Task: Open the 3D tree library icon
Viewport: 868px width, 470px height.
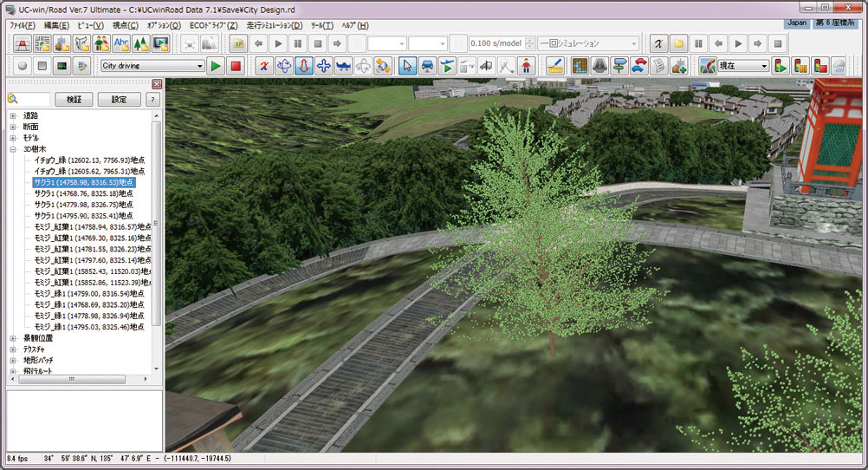Action: 141,43
